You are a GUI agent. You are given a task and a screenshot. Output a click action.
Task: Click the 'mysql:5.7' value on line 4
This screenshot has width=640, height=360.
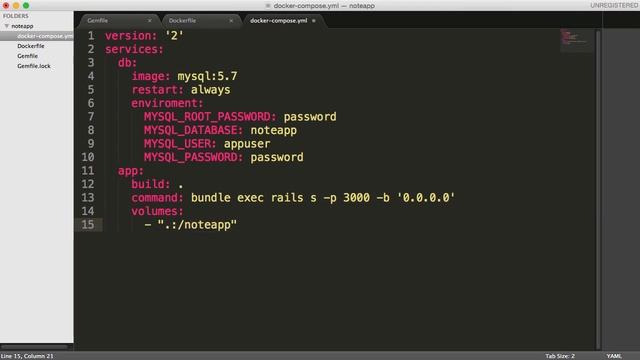click(x=207, y=76)
